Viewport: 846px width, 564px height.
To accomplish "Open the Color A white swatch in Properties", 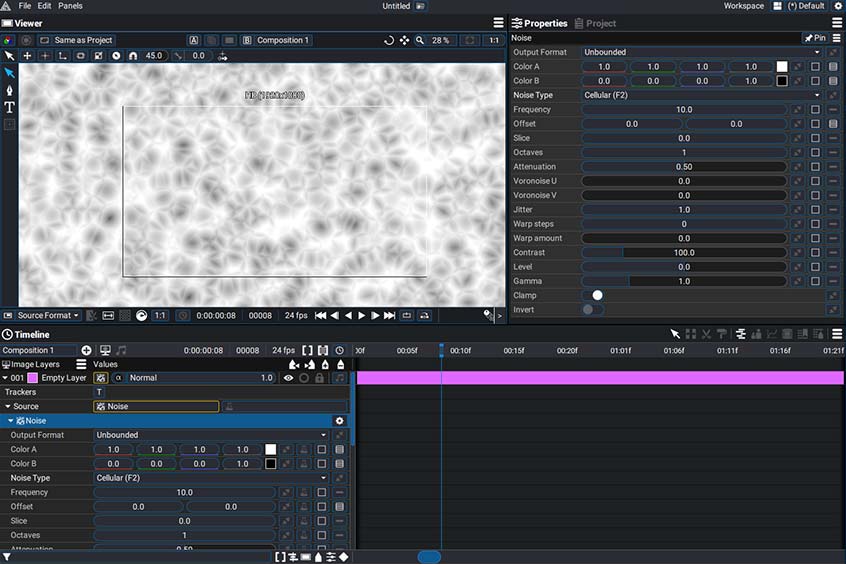I will (x=782, y=66).
